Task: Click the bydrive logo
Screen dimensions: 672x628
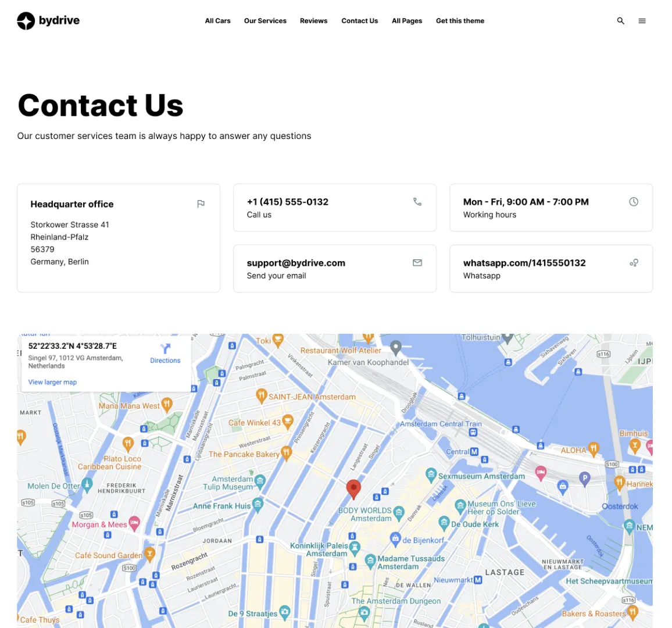Action: point(48,20)
